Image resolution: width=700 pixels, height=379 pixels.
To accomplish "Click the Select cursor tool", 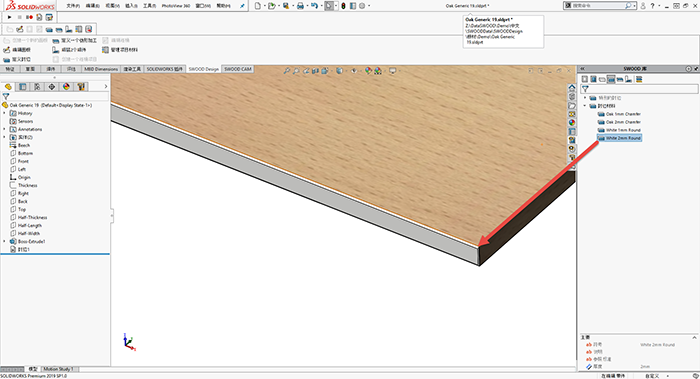I will pyautogui.click(x=329, y=6).
